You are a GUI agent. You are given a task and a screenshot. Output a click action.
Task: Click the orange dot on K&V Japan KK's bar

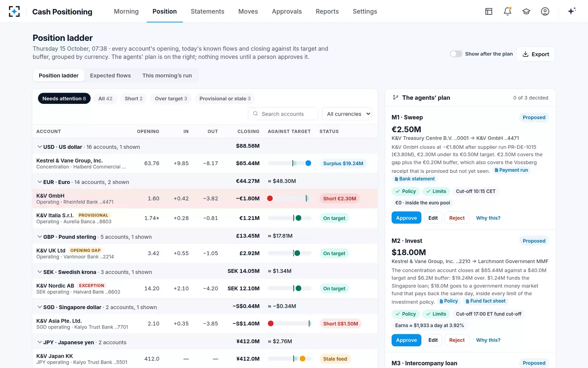coord(303,359)
